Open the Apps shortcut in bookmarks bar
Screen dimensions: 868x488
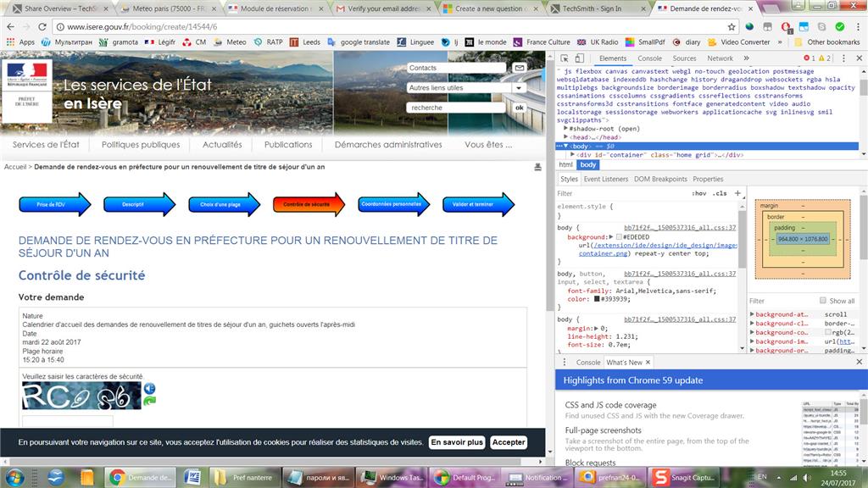coord(20,42)
